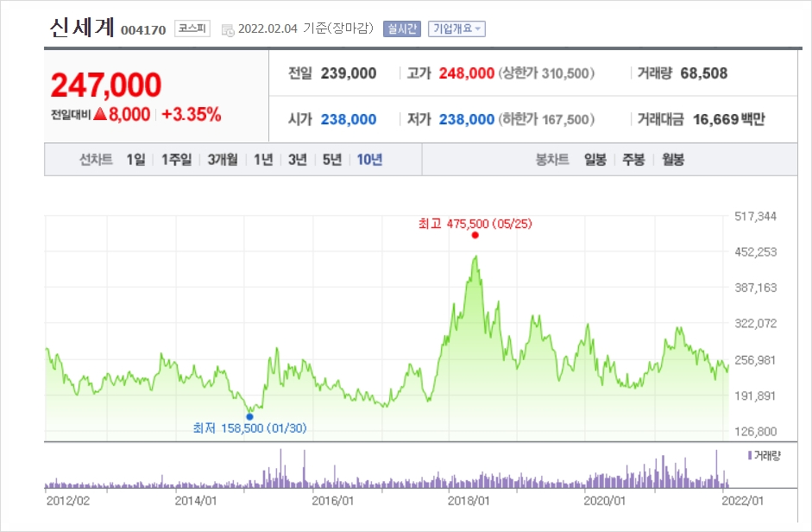Click the 선차트 label
This screenshot has width=812, height=532.
96,160
